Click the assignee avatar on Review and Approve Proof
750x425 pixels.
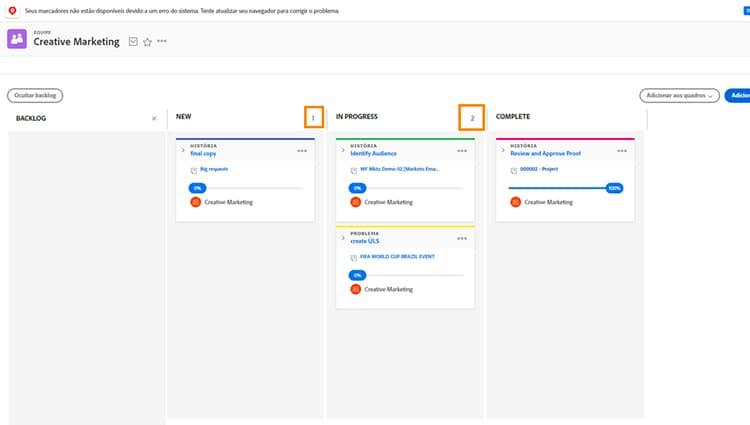pos(516,202)
